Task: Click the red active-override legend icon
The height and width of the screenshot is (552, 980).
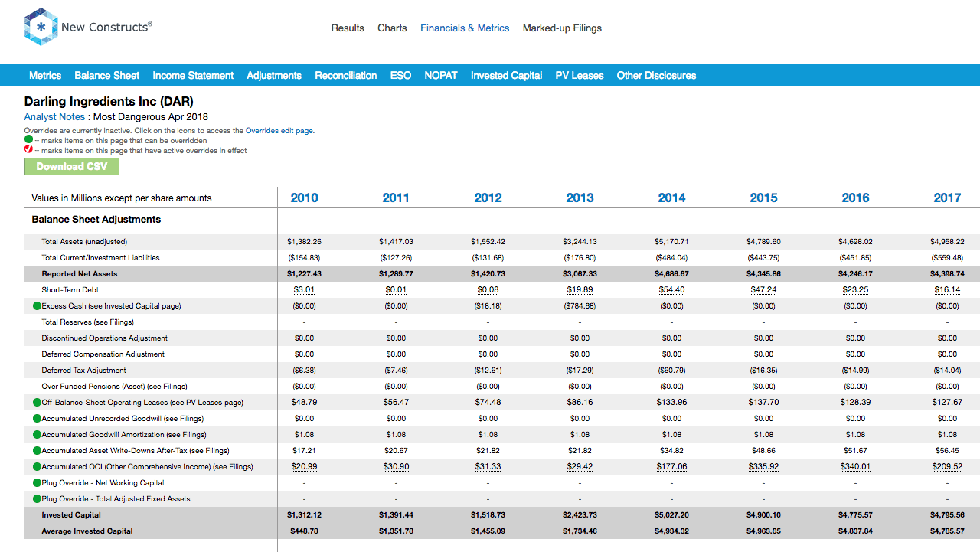Action: 28,150
